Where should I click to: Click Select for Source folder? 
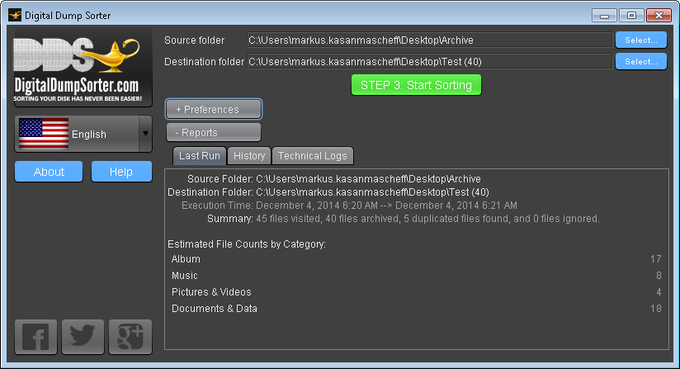[x=641, y=40]
